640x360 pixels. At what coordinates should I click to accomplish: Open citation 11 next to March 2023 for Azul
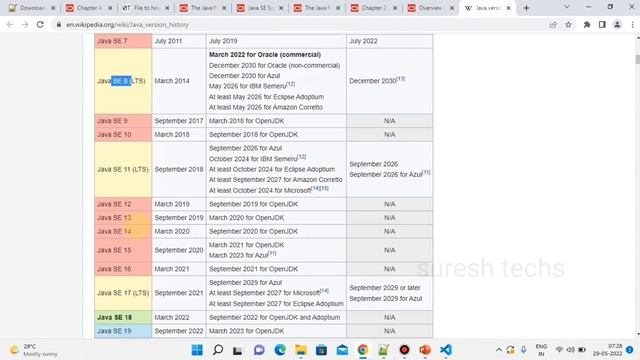[272, 253]
